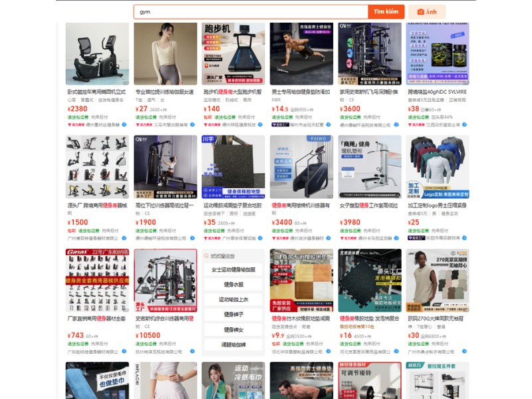The width and height of the screenshot is (532, 399).
Task: Click the orange Tìm kiếm search button
Action: 386,12
